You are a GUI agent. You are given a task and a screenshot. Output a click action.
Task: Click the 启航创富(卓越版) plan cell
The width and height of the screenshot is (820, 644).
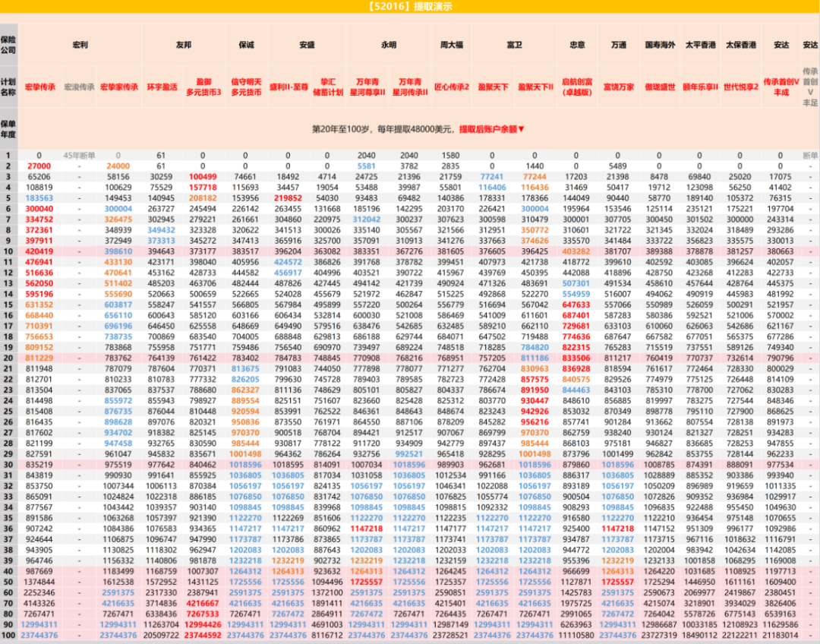point(577,87)
